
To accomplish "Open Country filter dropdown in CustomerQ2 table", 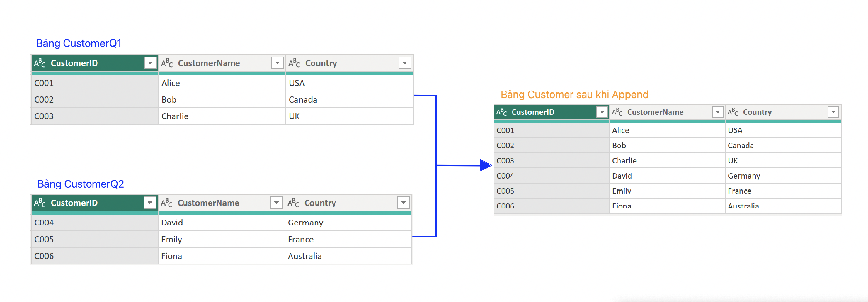I will 403,203.
